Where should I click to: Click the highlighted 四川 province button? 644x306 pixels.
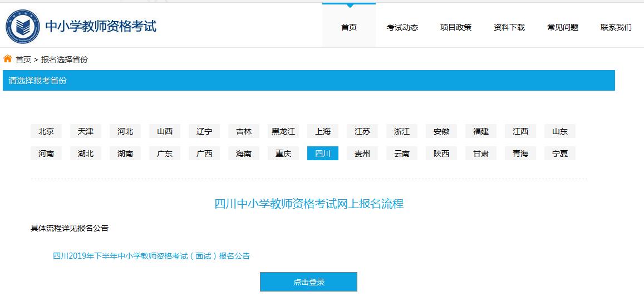click(x=323, y=154)
